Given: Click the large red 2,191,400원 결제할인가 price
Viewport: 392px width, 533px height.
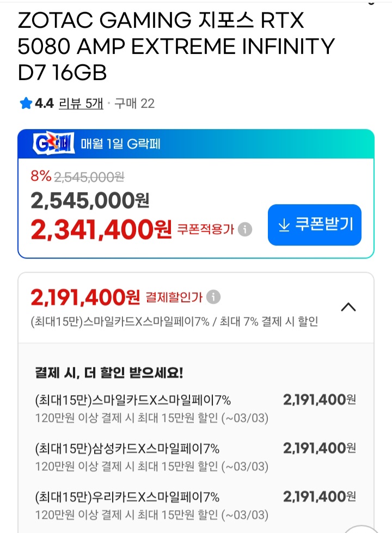Looking at the screenshot, I should (x=85, y=297).
